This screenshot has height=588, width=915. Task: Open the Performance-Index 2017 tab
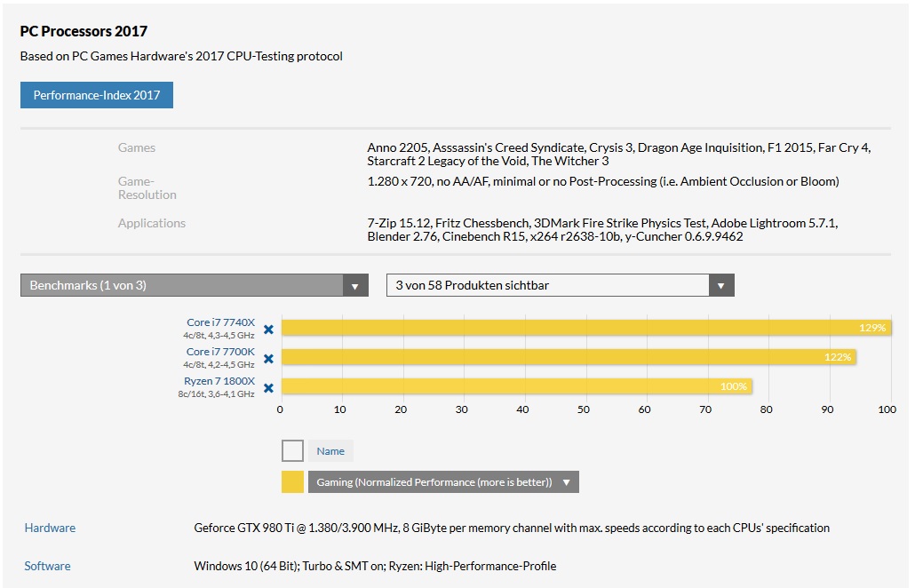[97, 95]
